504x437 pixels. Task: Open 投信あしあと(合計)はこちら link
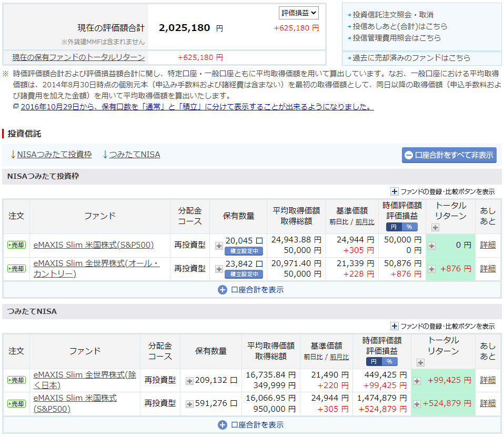[x=400, y=26]
